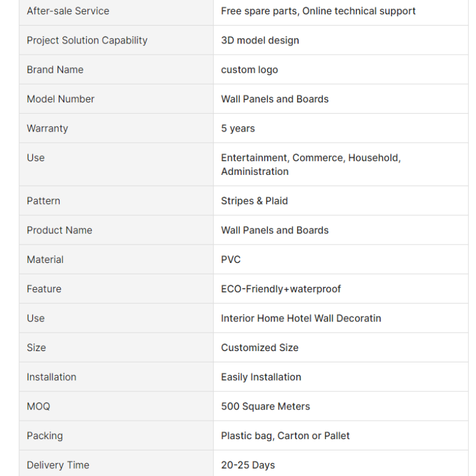
Task: Click the Brand Name label
Action: pos(55,70)
